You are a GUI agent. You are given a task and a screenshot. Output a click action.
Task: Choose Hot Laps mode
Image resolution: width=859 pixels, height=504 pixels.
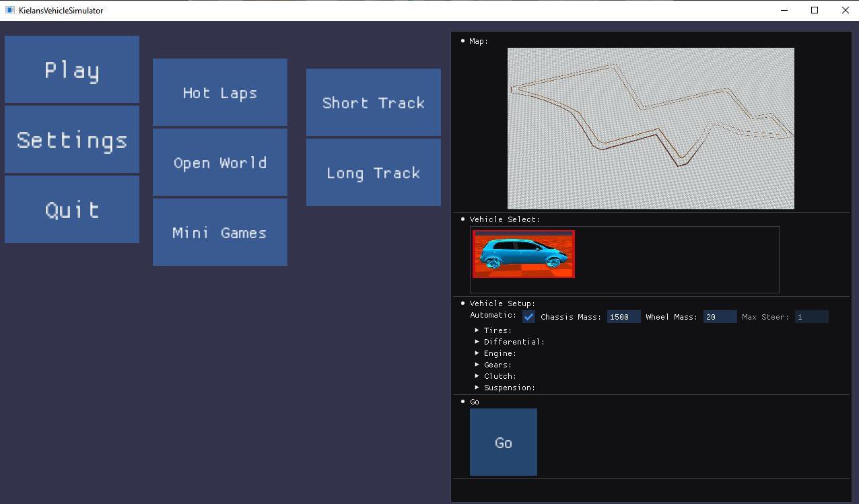click(220, 92)
